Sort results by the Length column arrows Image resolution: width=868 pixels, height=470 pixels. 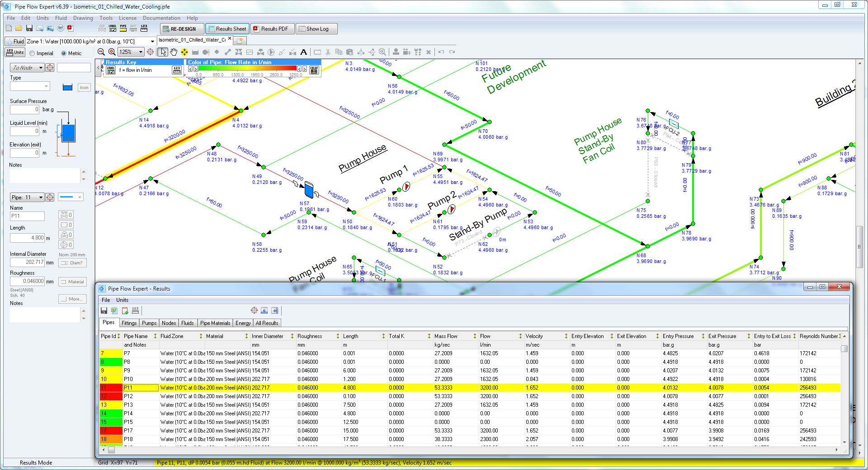click(383, 336)
